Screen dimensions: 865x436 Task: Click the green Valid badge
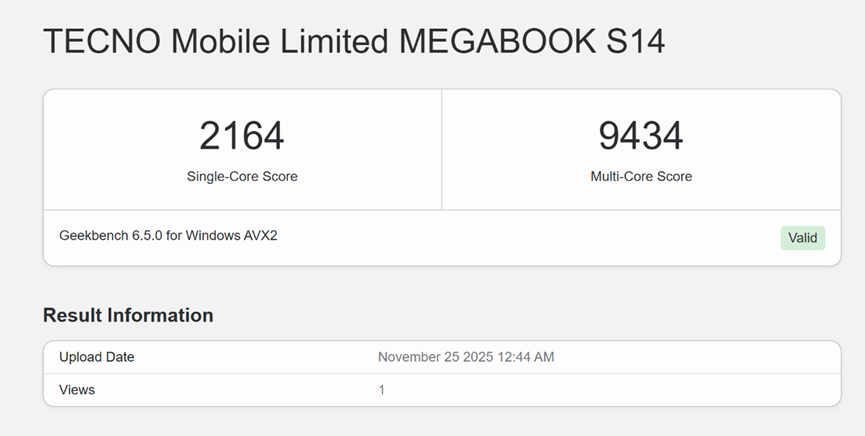coord(802,238)
